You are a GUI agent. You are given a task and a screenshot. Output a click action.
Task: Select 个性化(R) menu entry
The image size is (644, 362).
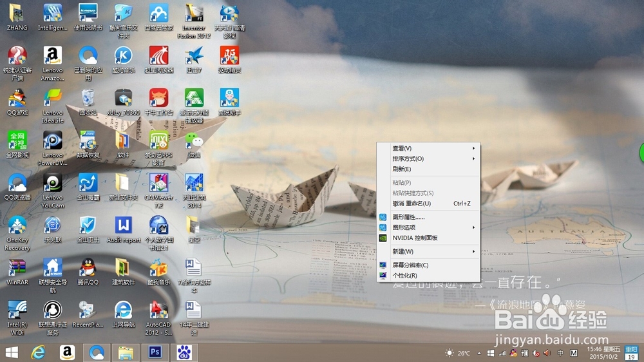click(428, 275)
